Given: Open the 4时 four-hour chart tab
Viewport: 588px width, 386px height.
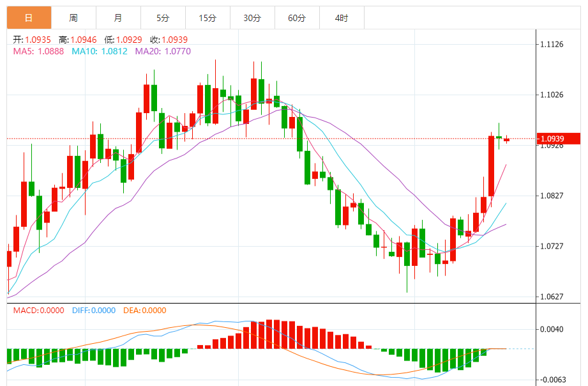Looking at the screenshot, I should pyautogui.click(x=342, y=18).
